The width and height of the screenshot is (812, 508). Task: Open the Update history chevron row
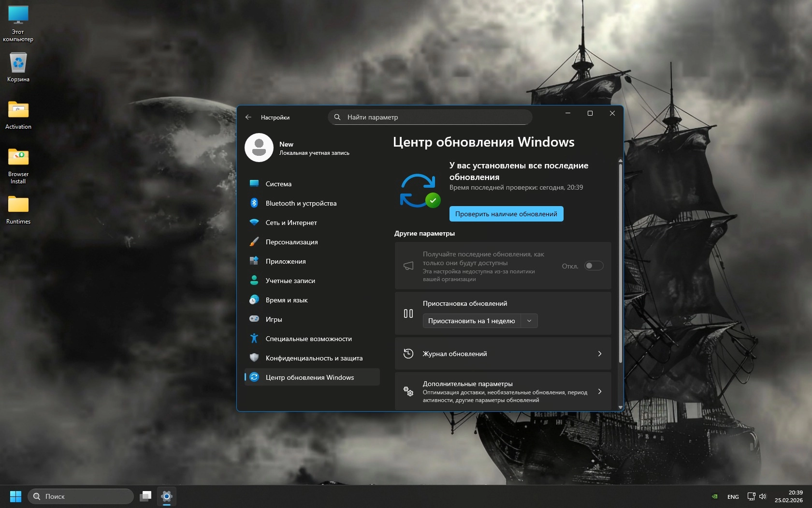503,354
